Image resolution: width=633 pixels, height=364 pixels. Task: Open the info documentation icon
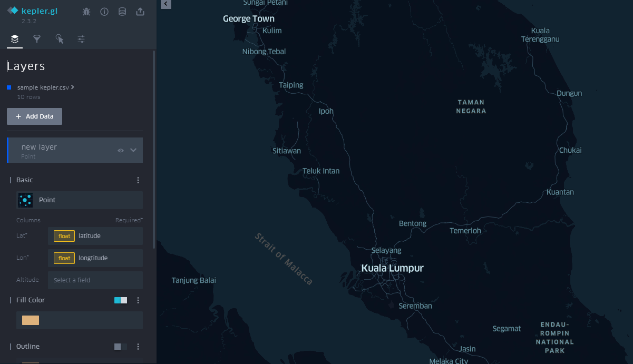104,11
